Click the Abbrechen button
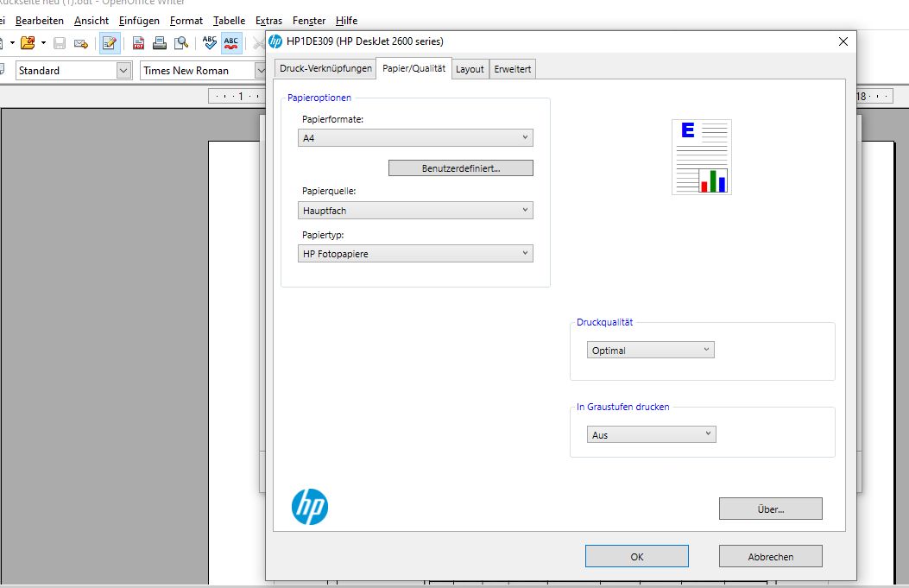This screenshot has height=588, width=909. pos(770,557)
